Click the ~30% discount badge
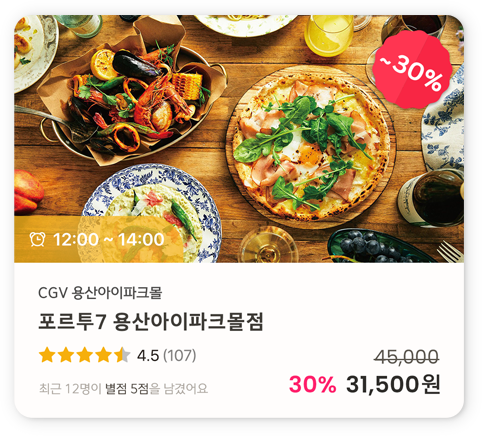Viewport: 482px width, 436px height. [412, 70]
